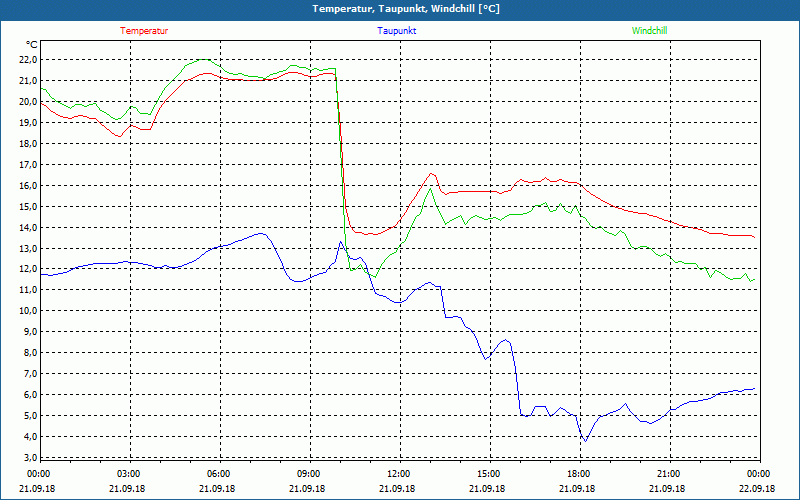Select the '6,0' y-axis tick label
The image size is (800, 500).
(31, 395)
